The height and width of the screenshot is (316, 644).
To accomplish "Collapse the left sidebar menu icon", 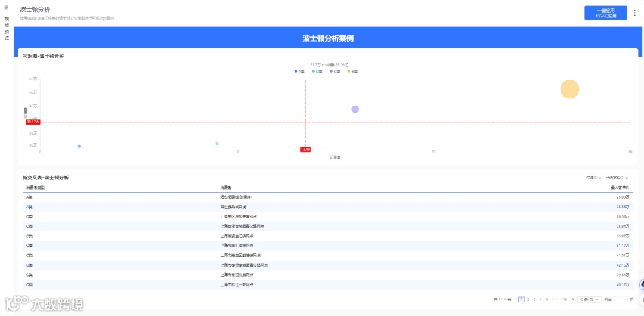I will [x=7, y=8].
